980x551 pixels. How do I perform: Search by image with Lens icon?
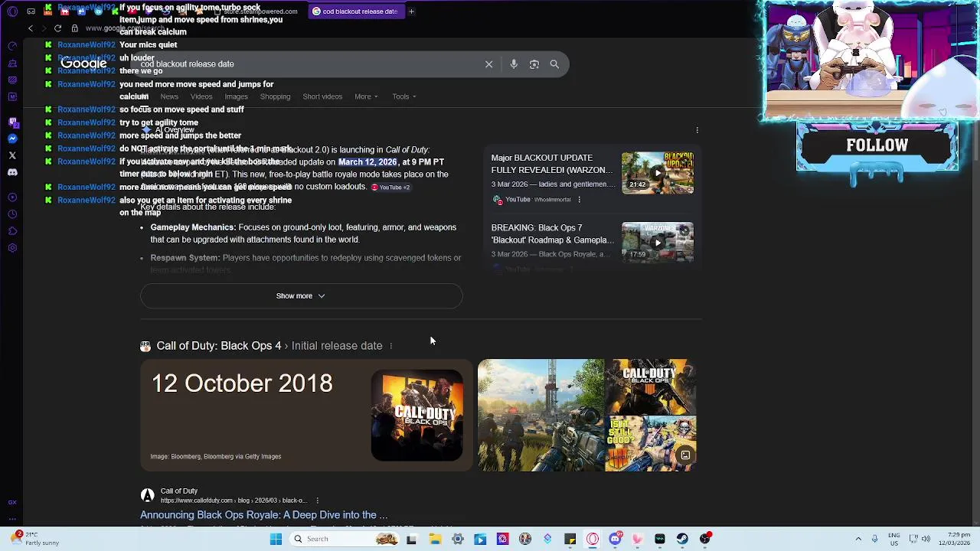coord(534,64)
